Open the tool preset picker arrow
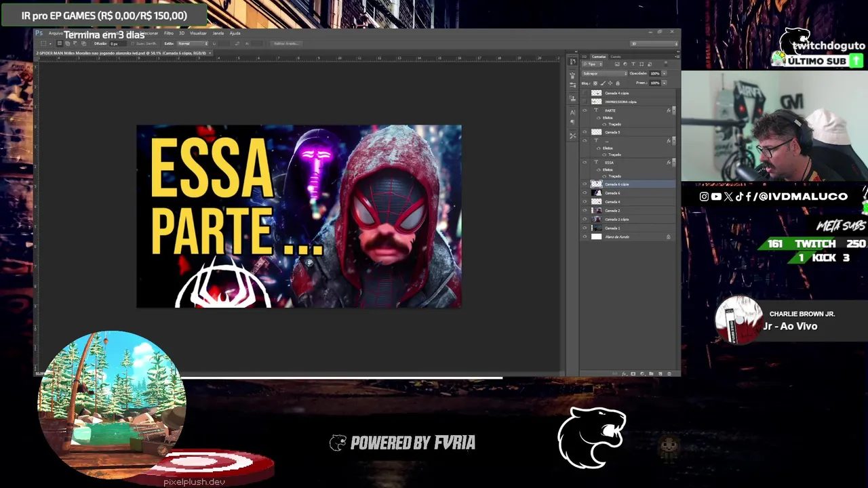The image size is (868, 488). tap(50, 43)
